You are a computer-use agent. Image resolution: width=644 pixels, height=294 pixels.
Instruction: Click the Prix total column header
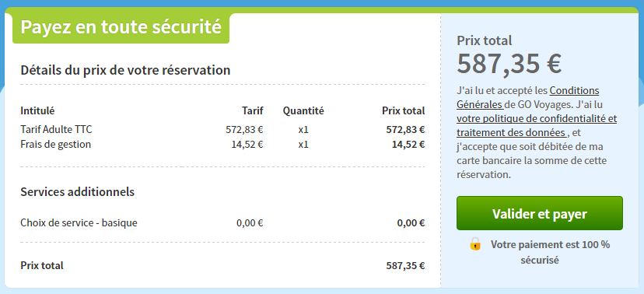point(404,110)
